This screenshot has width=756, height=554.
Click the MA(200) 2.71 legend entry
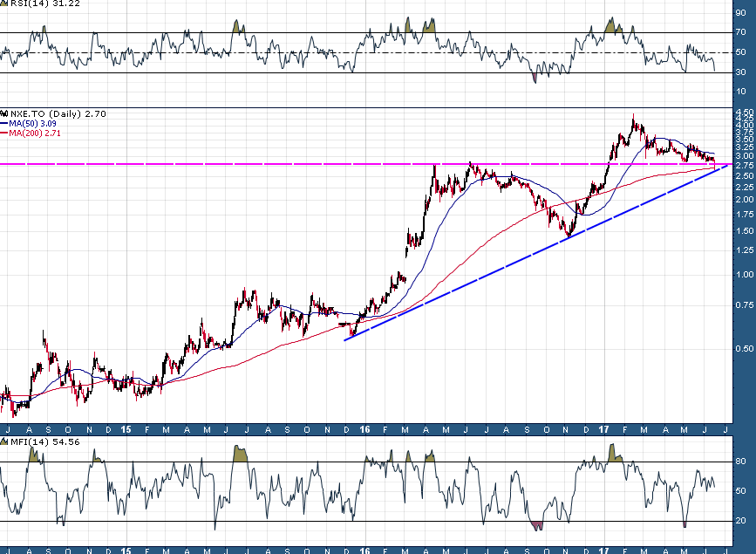pos(35,133)
